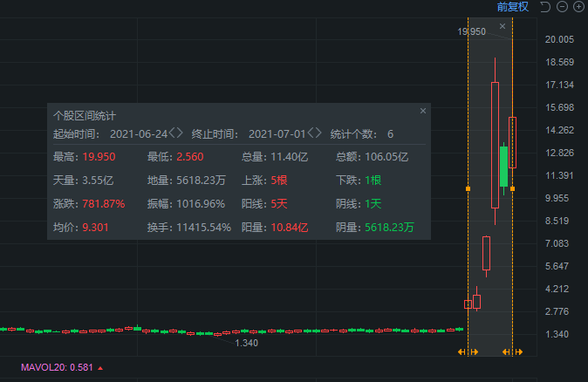Move left range boundary right with arrow
Viewport: 588px width, 382px height.
pos(474,351)
